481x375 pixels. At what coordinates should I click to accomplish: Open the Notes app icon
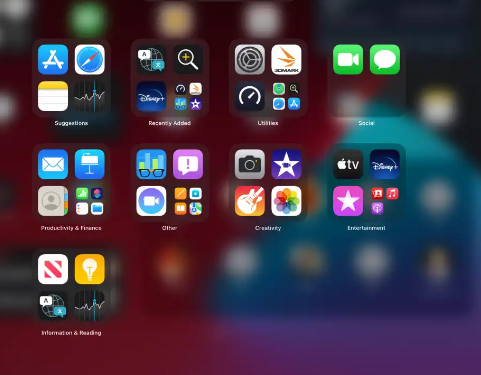tap(53, 96)
